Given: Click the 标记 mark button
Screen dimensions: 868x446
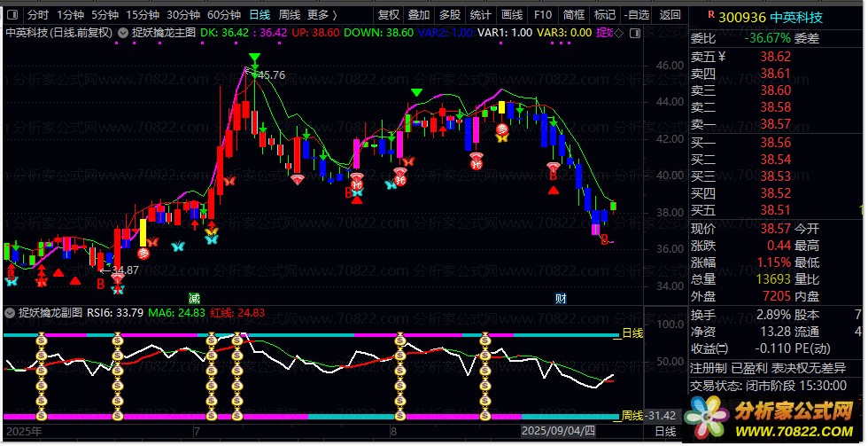Looking at the screenshot, I should coord(604,15).
